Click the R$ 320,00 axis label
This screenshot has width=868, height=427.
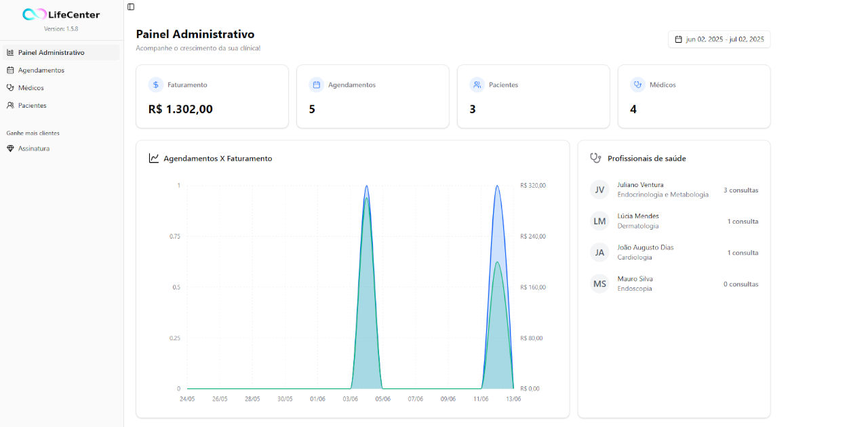(x=533, y=186)
